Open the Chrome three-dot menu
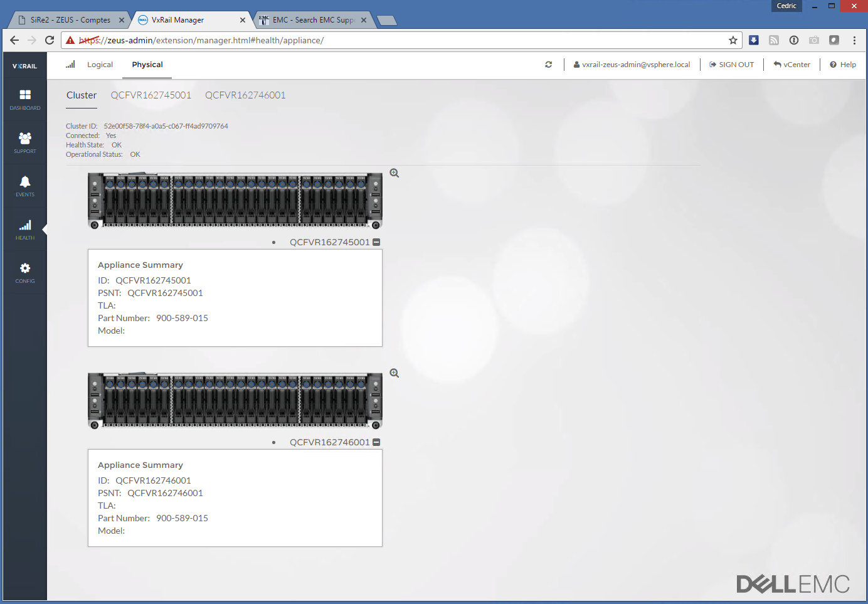The height and width of the screenshot is (604, 868). pos(854,40)
